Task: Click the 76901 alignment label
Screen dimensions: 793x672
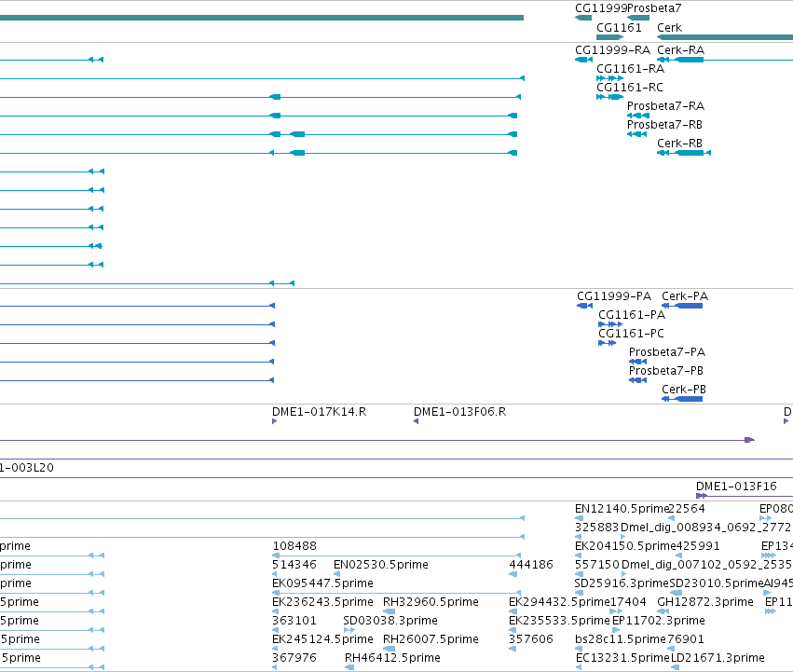Action: coord(686,639)
